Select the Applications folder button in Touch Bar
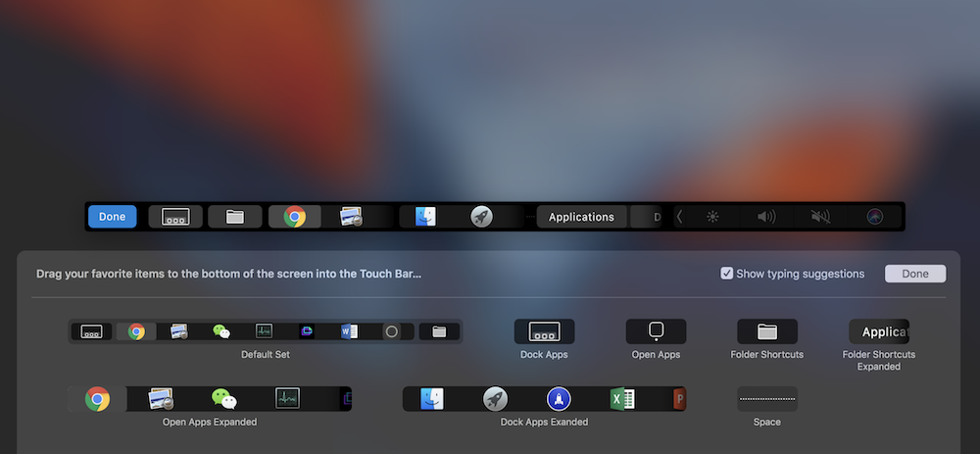 pos(581,217)
